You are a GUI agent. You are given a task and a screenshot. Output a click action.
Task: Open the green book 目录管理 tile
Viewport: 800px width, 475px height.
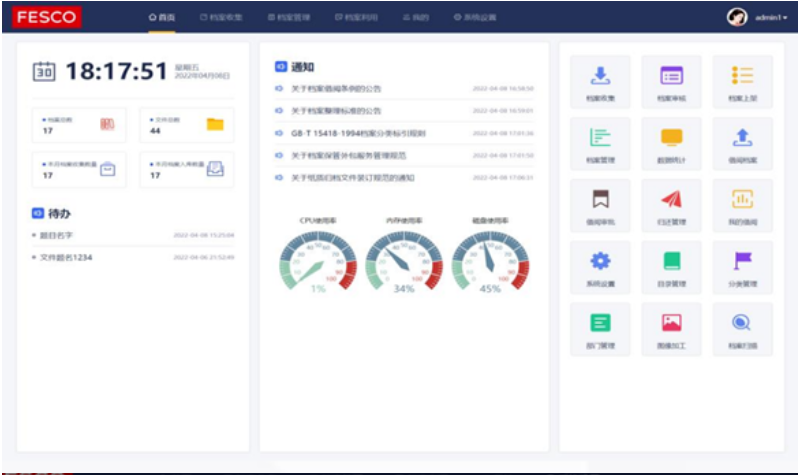tap(671, 267)
